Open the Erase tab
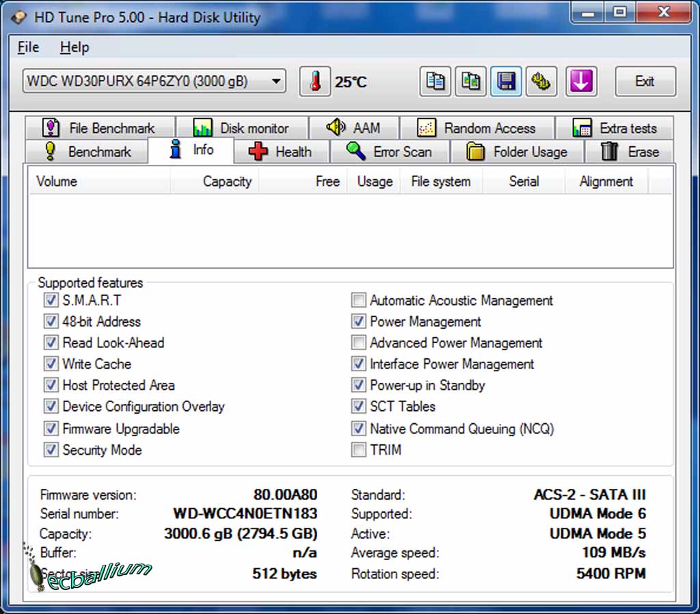700x614 pixels. coord(629,152)
